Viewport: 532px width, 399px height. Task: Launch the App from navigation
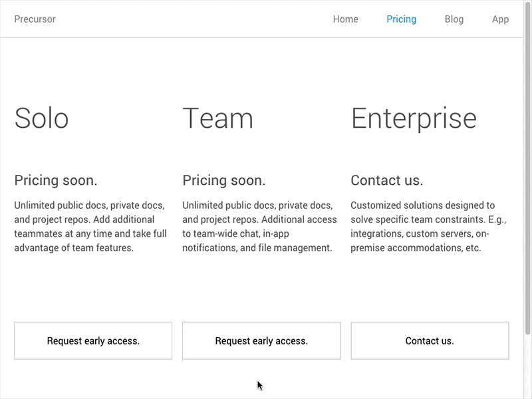pos(500,19)
